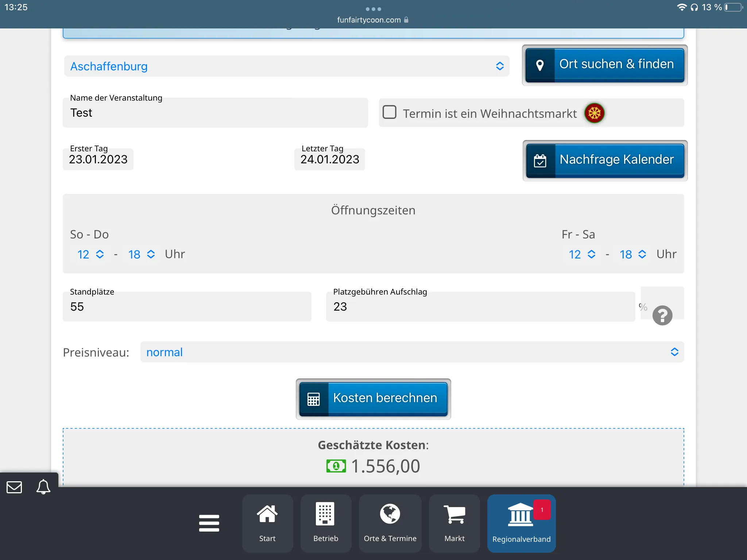Enable 'Termin ist ein Weihnachtsmarkt' checkbox
Screen dimensions: 747x560
[x=390, y=112]
